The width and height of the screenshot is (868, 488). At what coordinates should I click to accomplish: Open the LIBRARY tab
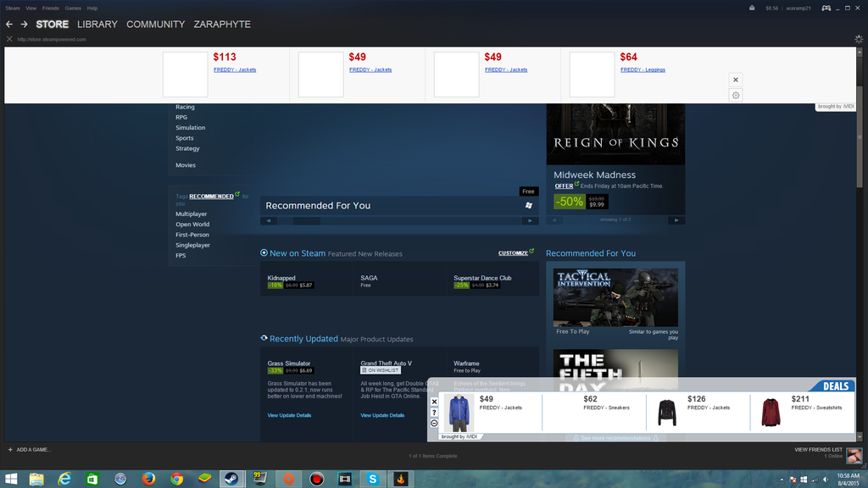coord(97,25)
